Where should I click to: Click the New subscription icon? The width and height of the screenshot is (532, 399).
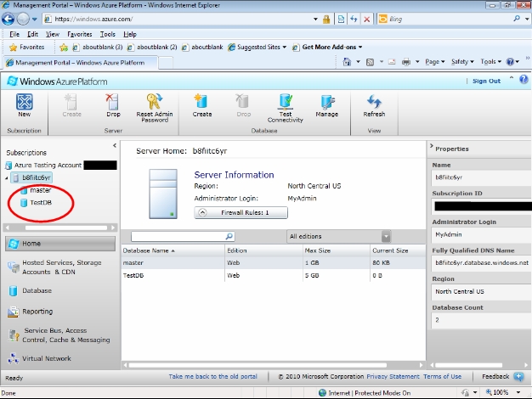(25, 102)
